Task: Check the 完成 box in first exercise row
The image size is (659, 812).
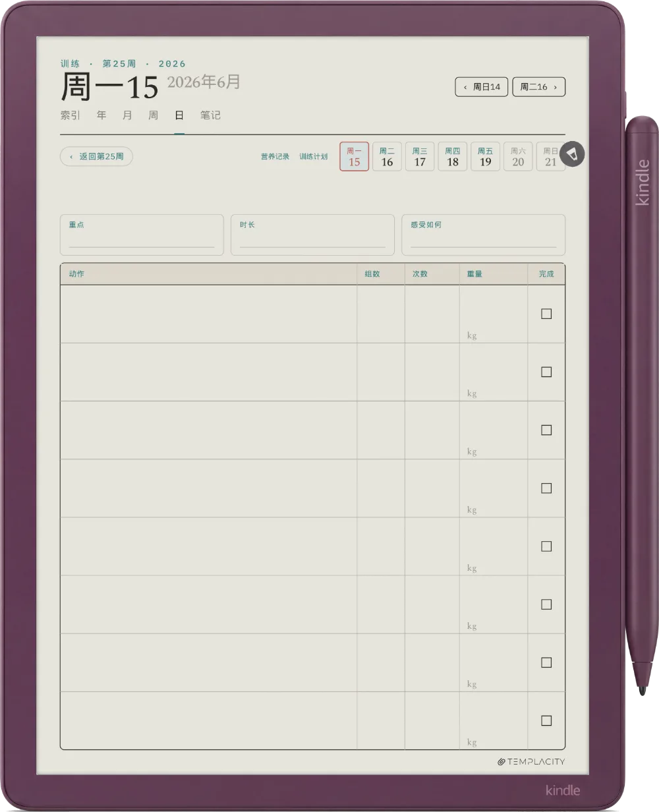Action: [x=546, y=314]
